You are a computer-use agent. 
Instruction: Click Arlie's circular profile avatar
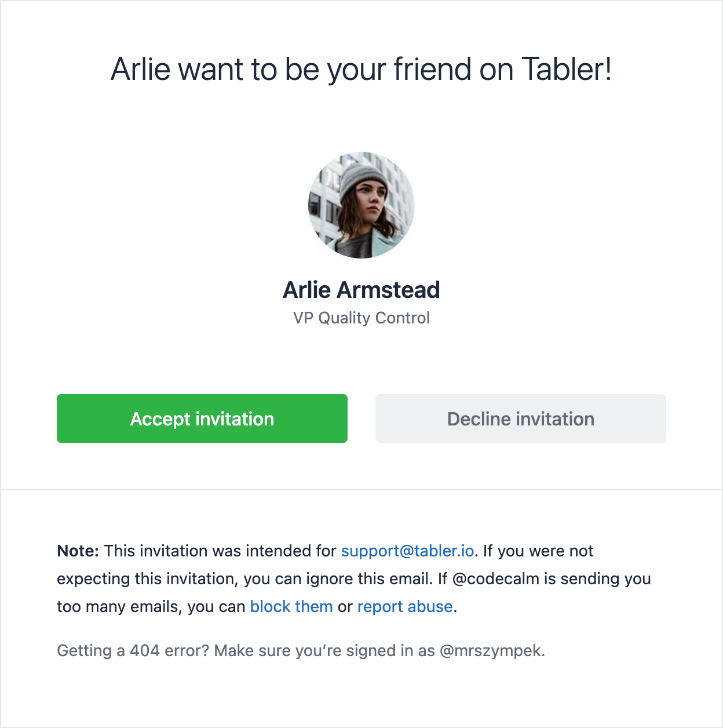tap(362, 205)
